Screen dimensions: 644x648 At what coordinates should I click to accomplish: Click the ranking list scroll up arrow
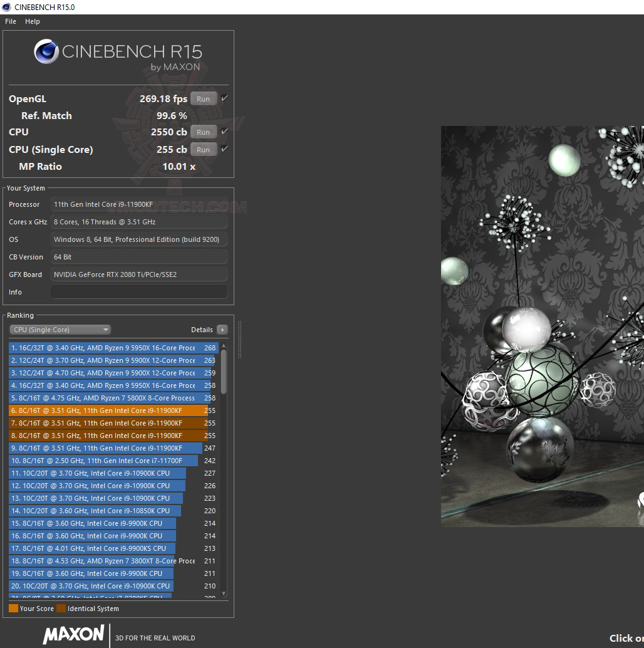pyautogui.click(x=224, y=345)
